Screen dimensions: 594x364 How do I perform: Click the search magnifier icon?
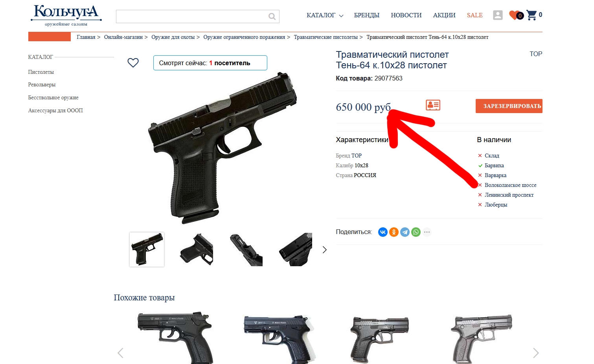pos(272,16)
